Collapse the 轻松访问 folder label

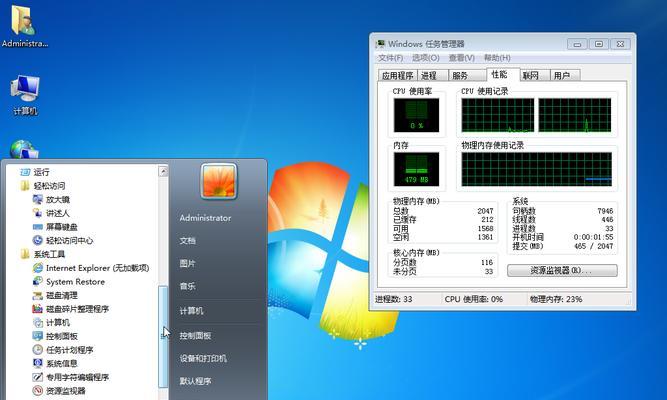coord(49,186)
